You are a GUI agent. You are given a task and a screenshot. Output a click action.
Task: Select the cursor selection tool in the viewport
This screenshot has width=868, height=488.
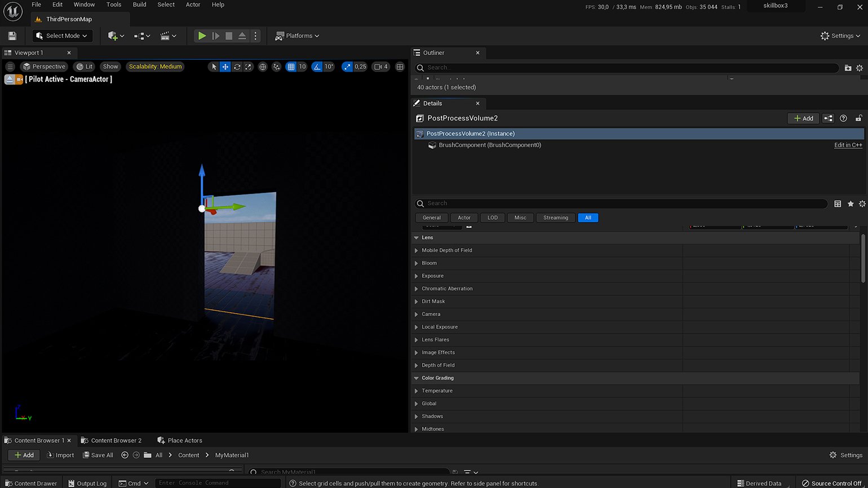pyautogui.click(x=213, y=66)
